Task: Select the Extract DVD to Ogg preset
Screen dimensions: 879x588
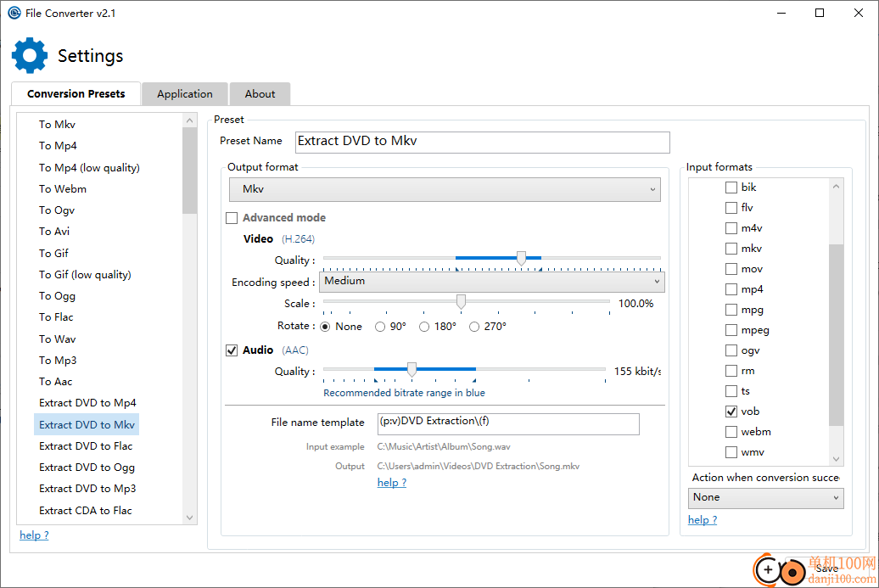Action: point(87,468)
